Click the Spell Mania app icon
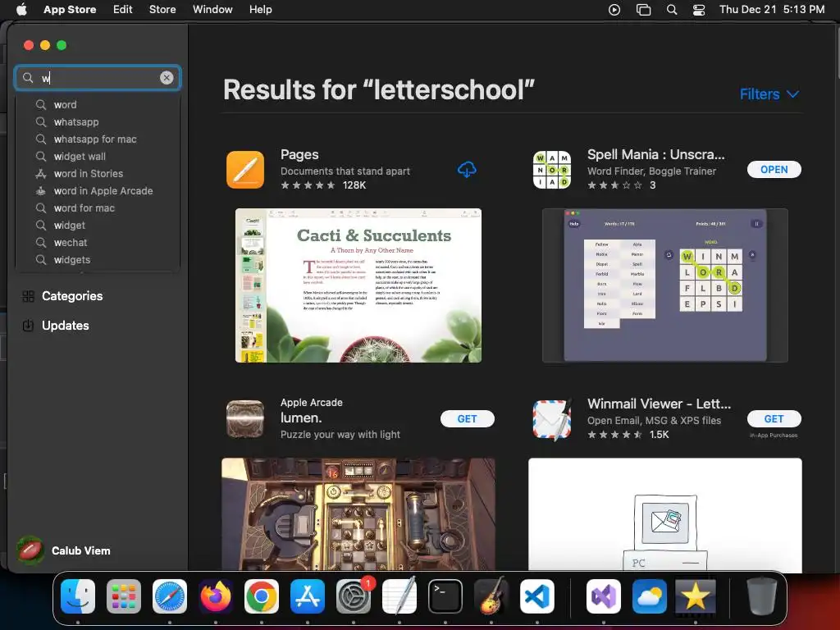 [552, 170]
